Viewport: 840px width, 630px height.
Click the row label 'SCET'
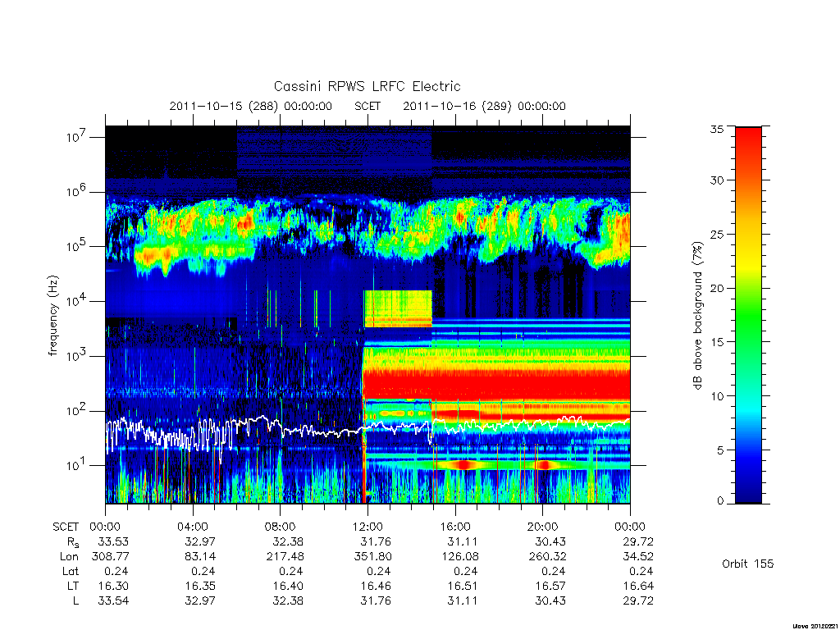66,527
